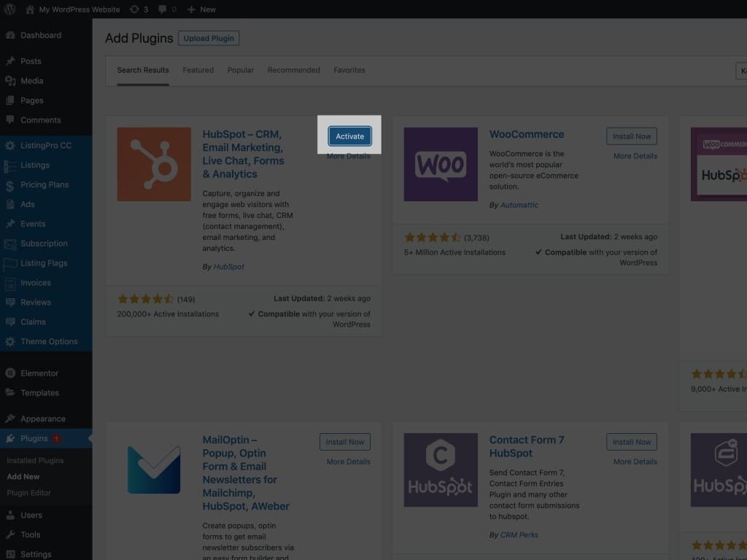
Task: Click the ListingPro CC gear icon
Action: [10, 146]
